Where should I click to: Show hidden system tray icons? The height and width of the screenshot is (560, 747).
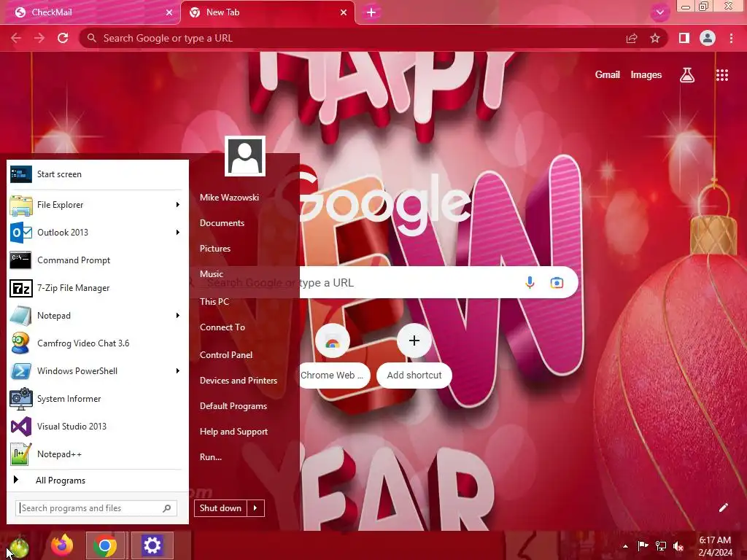625,546
